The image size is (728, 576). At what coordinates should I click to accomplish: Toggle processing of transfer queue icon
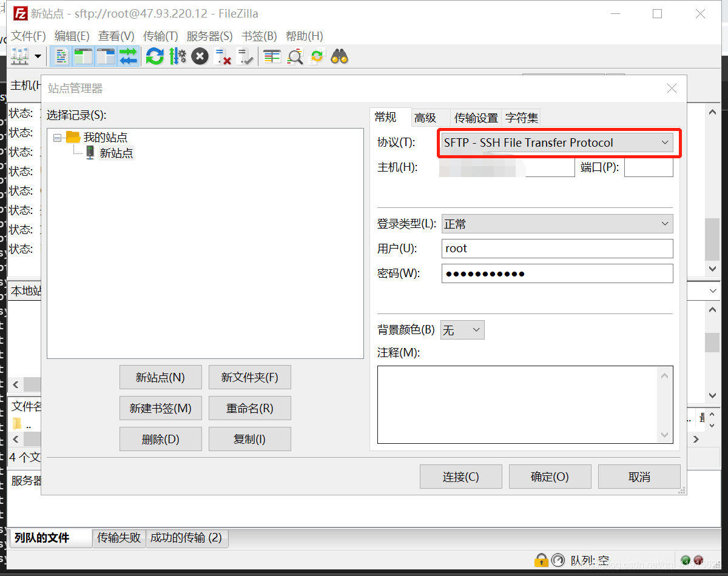pyautogui.click(x=177, y=57)
